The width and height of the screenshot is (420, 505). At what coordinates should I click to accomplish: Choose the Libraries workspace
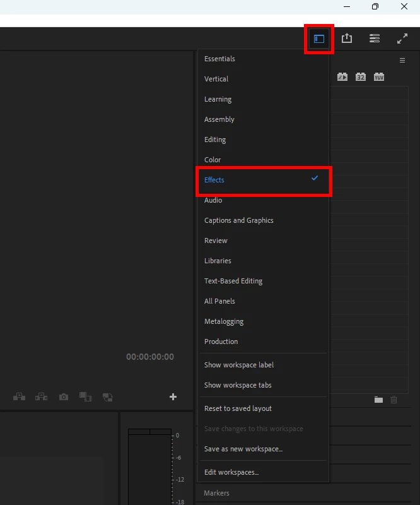pos(263,261)
